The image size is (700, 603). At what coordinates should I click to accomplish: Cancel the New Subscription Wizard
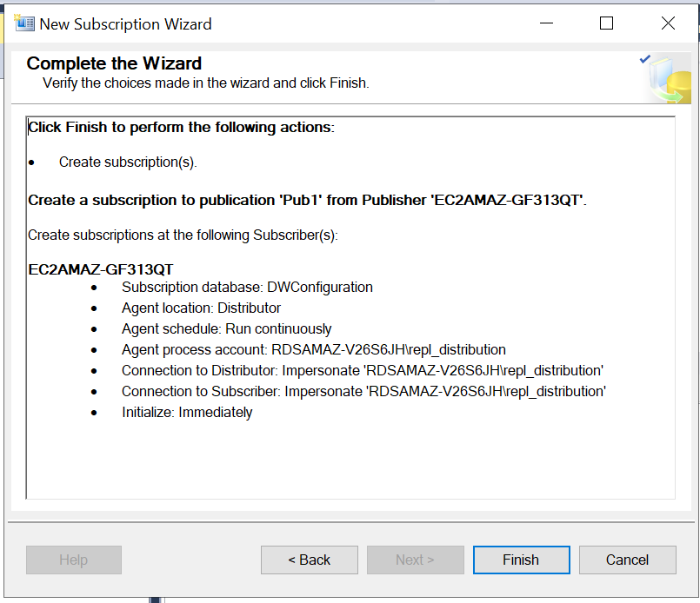coord(628,560)
